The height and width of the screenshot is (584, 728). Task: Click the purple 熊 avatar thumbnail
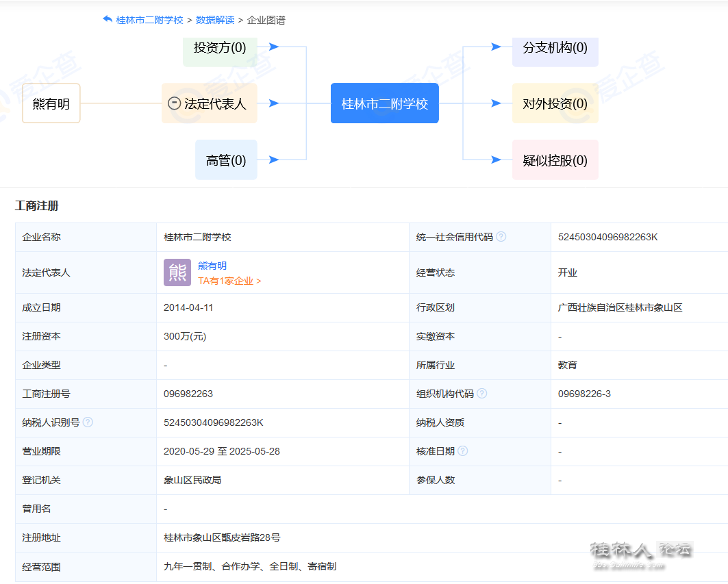click(x=177, y=272)
